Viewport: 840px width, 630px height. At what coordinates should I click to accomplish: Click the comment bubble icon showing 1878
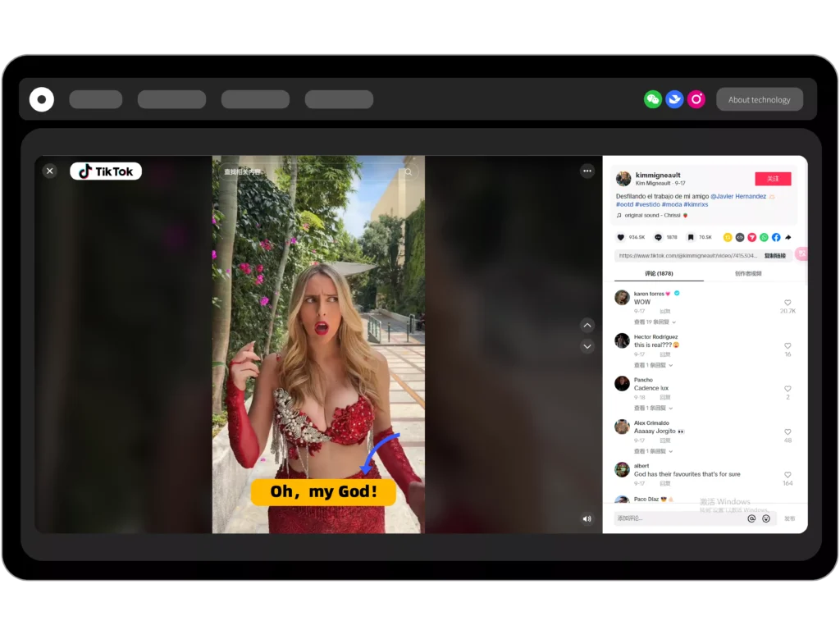pyautogui.click(x=659, y=237)
